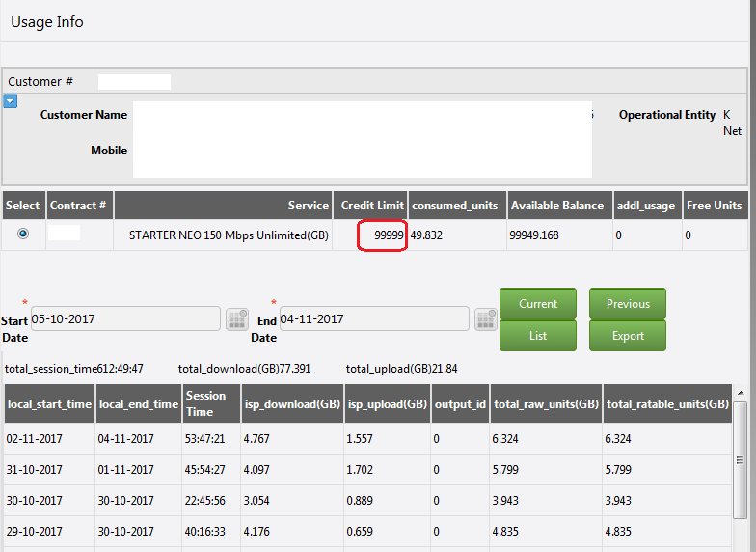Click the Current button
The image size is (756, 552).
538,303
